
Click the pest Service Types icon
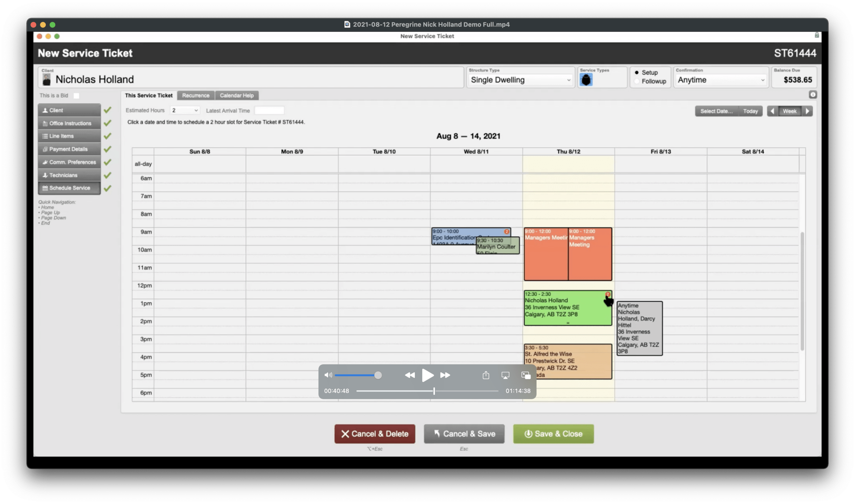pos(586,80)
